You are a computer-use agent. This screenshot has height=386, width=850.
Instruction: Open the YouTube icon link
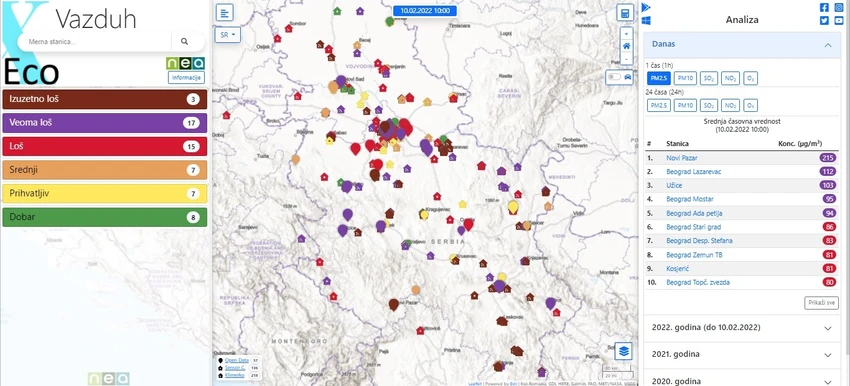pos(839,21)
